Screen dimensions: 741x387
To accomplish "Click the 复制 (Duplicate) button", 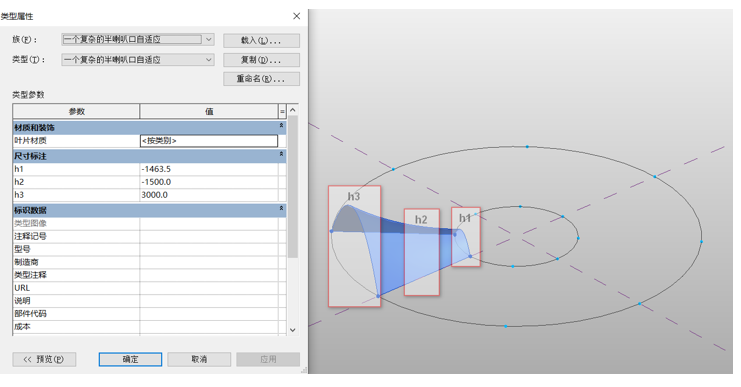I will 261,60.
